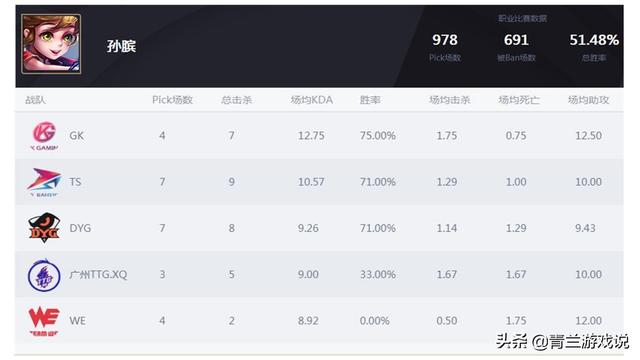Click the 孙膑 hero avatar portrait
The image size is (640, 360).
(51, 44)
